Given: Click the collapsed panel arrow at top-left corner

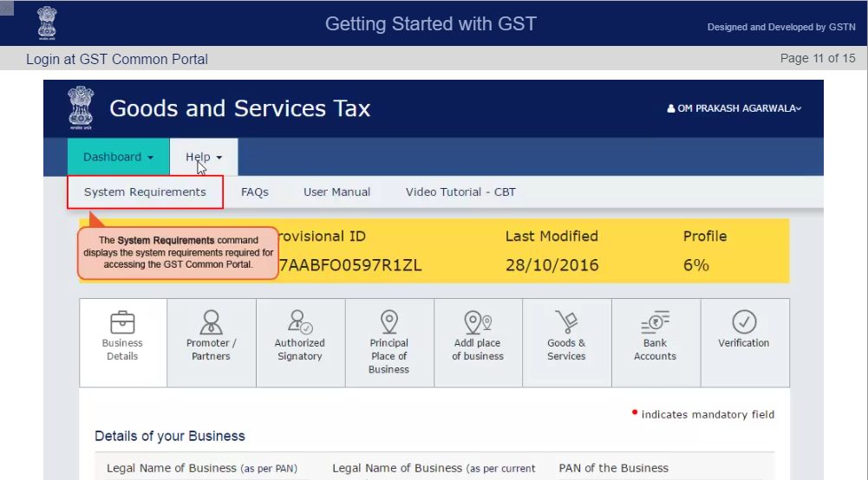Looking at the screenshot, I should (7, 8).
